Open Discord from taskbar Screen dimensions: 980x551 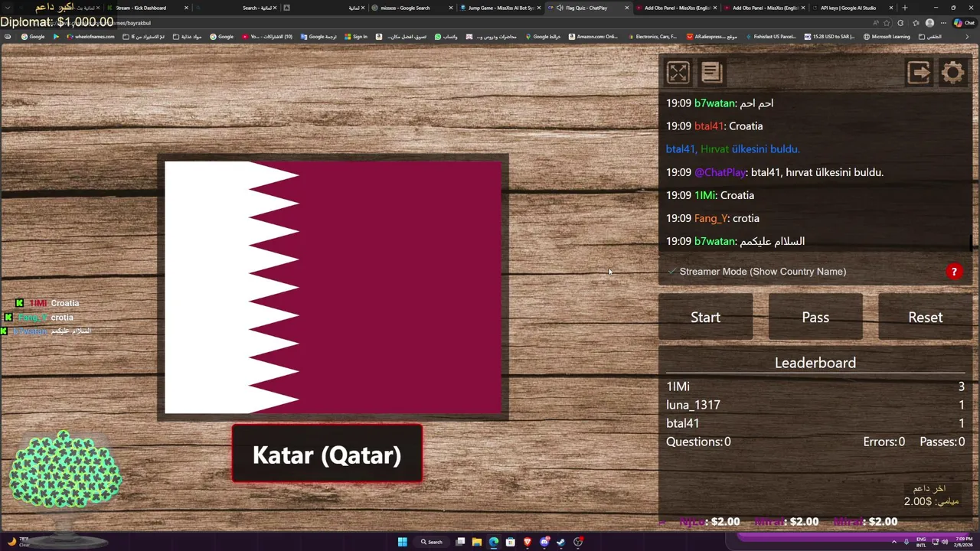point(544,542)
